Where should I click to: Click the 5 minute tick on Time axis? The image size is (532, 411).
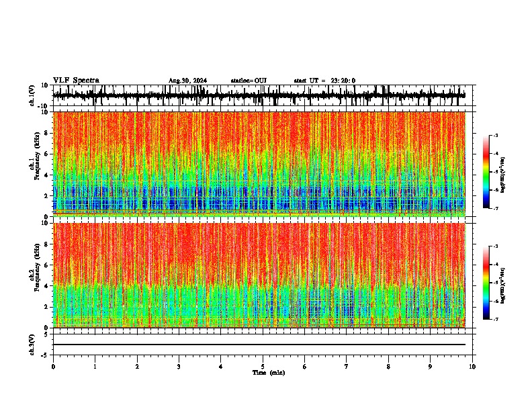pyautogui.click(x=263, y=367)
